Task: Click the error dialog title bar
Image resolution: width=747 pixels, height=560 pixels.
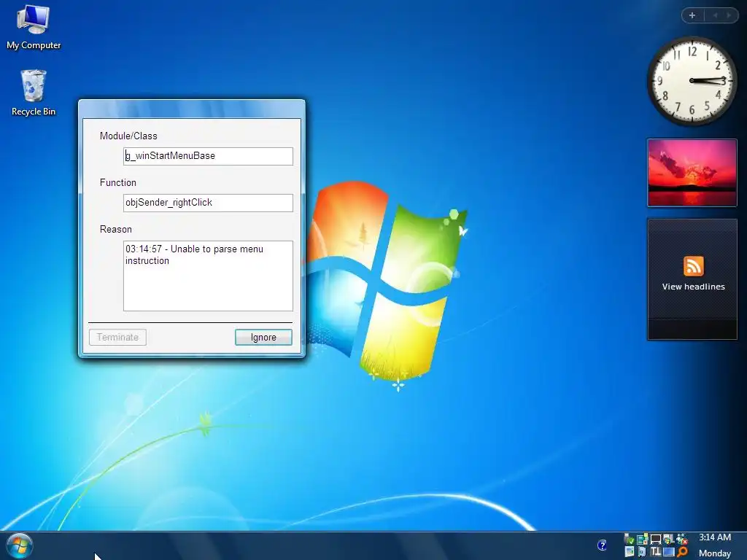Action: coord(192,109)
